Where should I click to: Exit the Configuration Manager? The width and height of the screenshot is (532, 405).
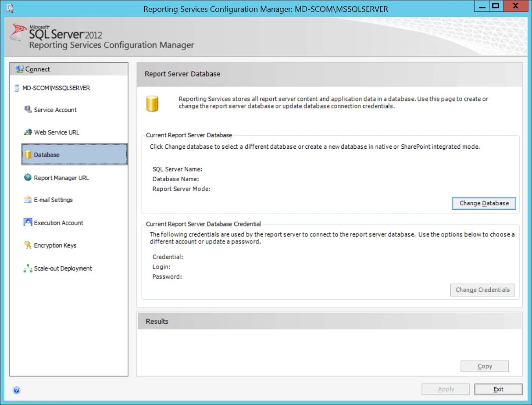point(498,389)
